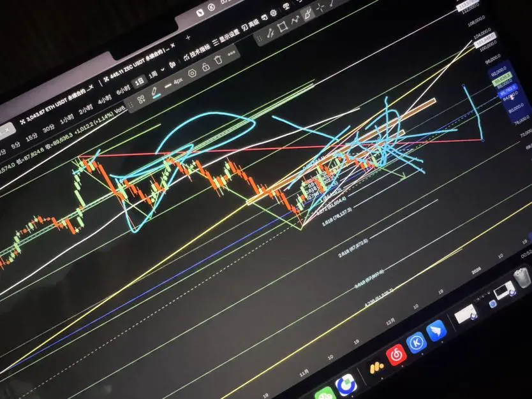Open a new chart tab with plus
Viewport: 532px width, 399px height.
click(188, 37)
